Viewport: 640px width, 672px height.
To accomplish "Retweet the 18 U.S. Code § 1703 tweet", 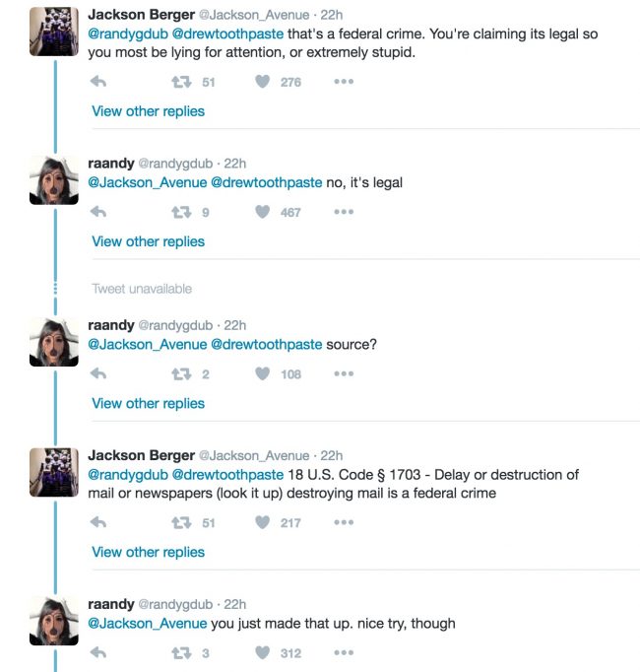I will (x=181, y=522).
